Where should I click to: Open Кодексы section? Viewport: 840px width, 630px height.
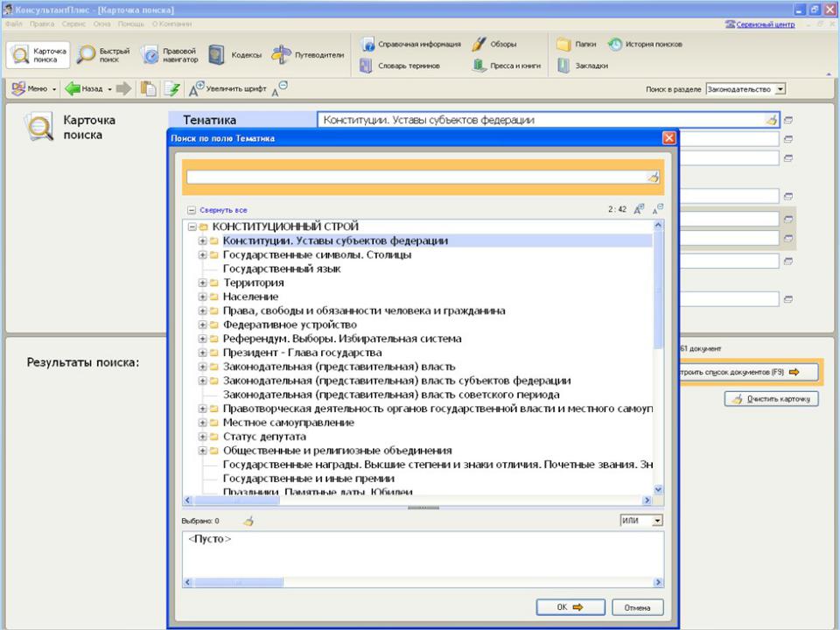[x=234, y=55]
